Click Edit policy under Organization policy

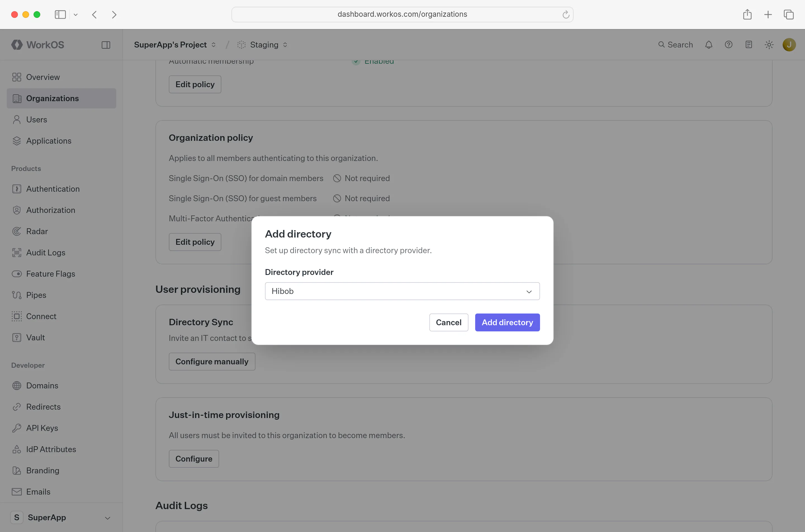pos(195,242)
